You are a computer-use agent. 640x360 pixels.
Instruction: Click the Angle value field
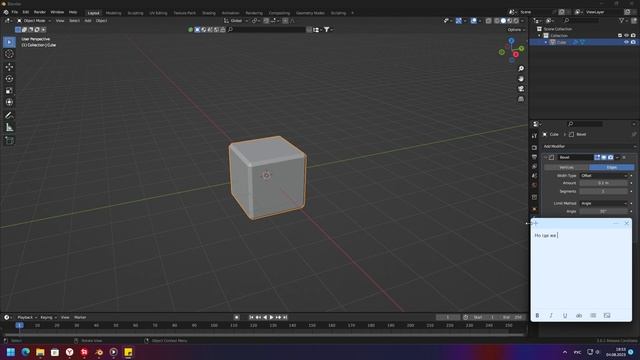[604, 211]
